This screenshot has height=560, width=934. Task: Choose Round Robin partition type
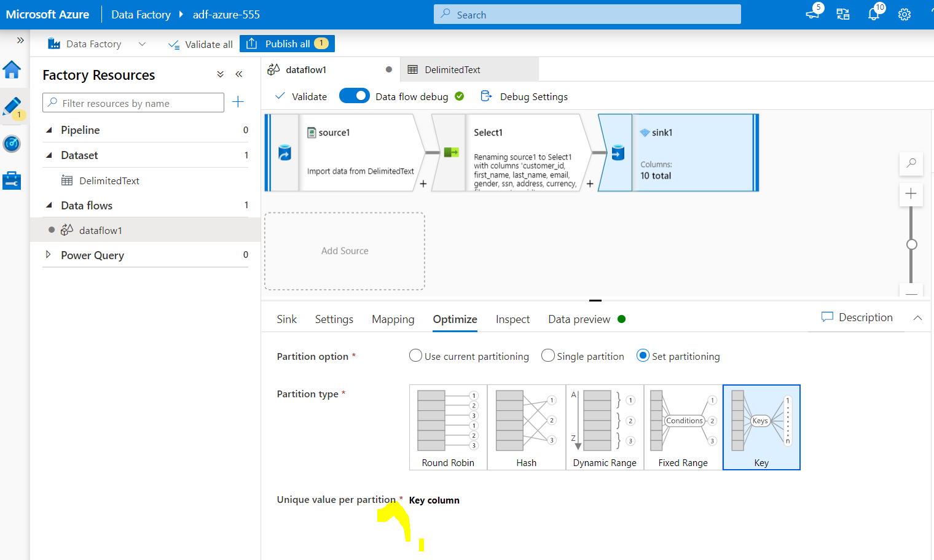[x=449, y=427]
